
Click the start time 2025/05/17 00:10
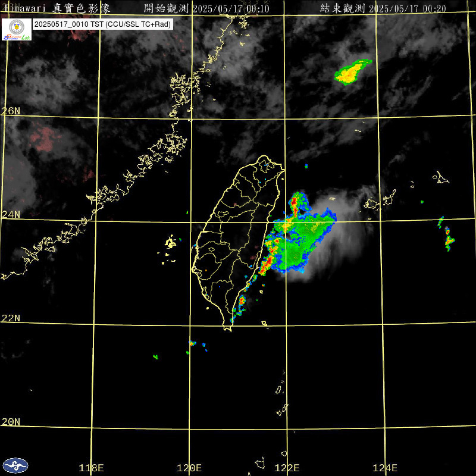tap(231, 8)
